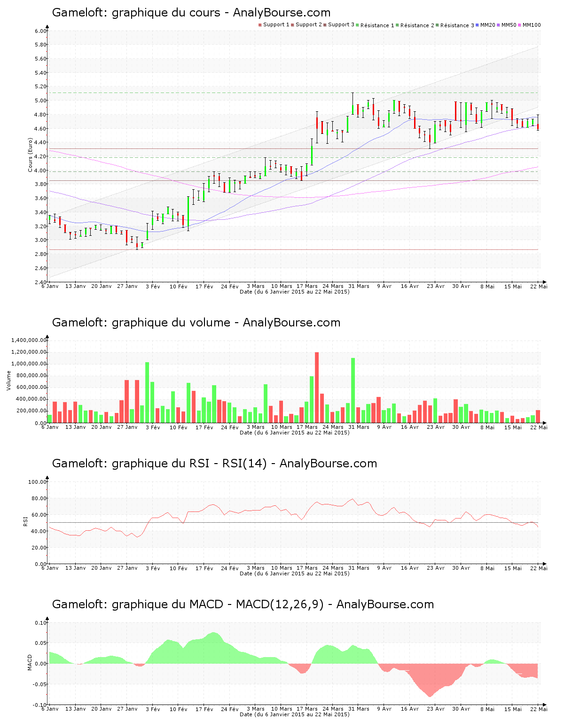Click the Support 3 legend entry

[339, 25]
